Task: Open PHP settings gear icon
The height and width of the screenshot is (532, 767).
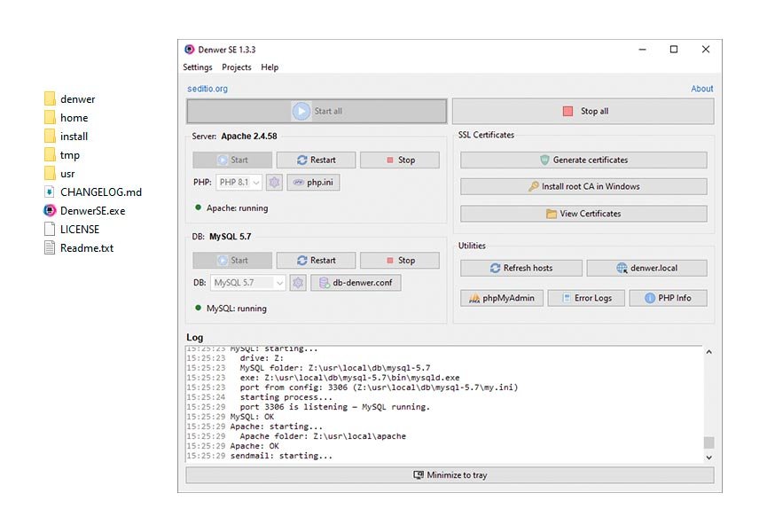Action: click(274, 183)
